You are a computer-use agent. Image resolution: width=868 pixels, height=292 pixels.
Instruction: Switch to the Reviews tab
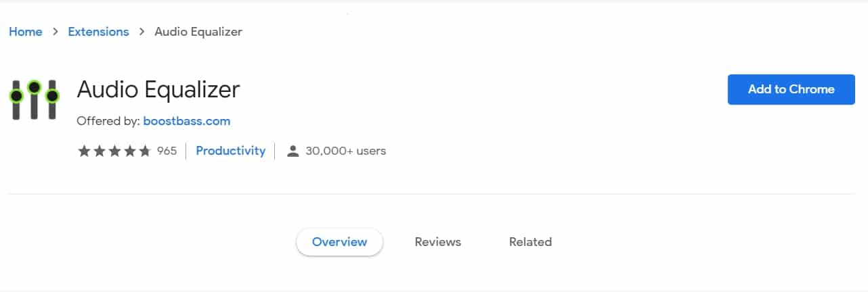pos(437,241)
